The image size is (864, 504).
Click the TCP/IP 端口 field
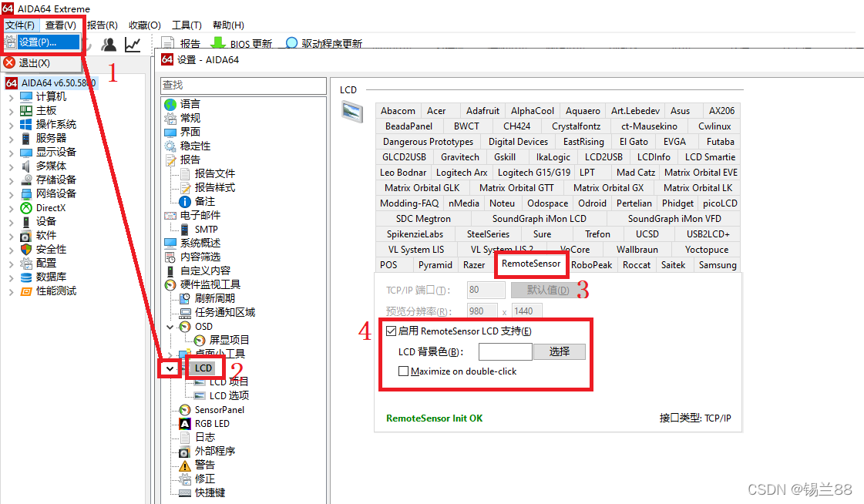(486, 290)
